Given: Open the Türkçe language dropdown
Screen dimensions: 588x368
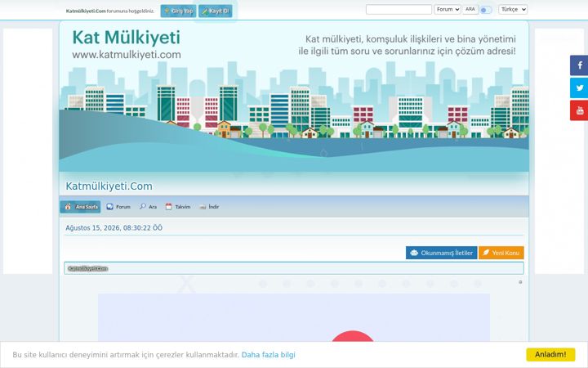Looking at the screenshot, I should coord(513,9).
